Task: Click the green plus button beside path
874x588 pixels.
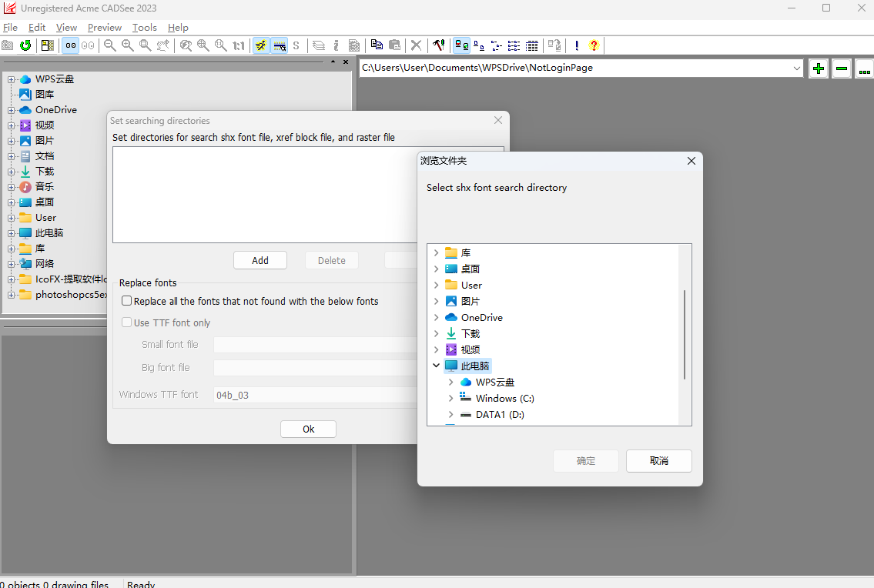Action: pyautogui.click(x=819, y=69)
